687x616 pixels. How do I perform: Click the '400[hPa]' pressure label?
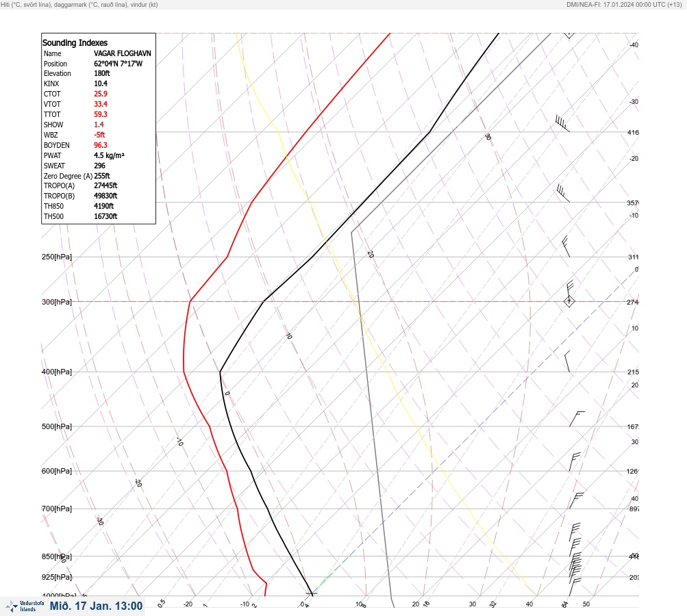coord(57,372)
